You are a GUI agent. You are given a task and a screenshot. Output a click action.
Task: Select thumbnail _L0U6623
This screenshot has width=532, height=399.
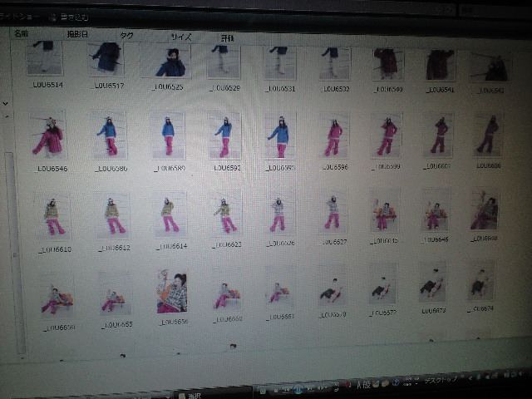[225, 214]
